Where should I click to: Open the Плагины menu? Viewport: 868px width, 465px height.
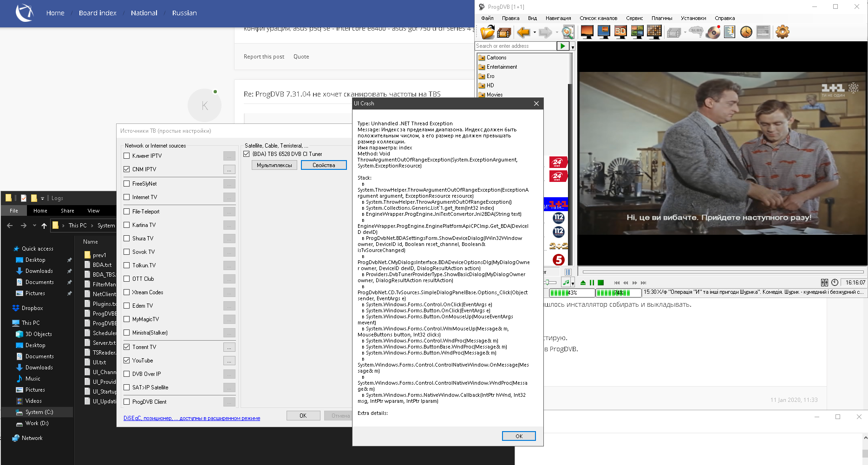661,19
